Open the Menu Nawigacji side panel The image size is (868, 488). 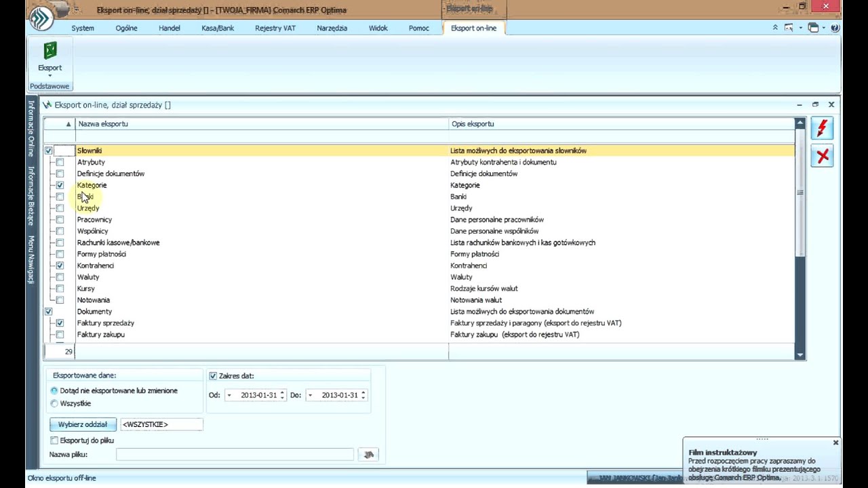coord(31,259)
